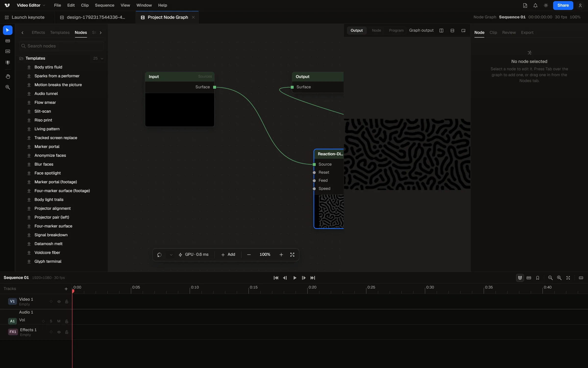Click the fit graph to view icon
This screenshot has height=368, width=588.
point(292,255)
